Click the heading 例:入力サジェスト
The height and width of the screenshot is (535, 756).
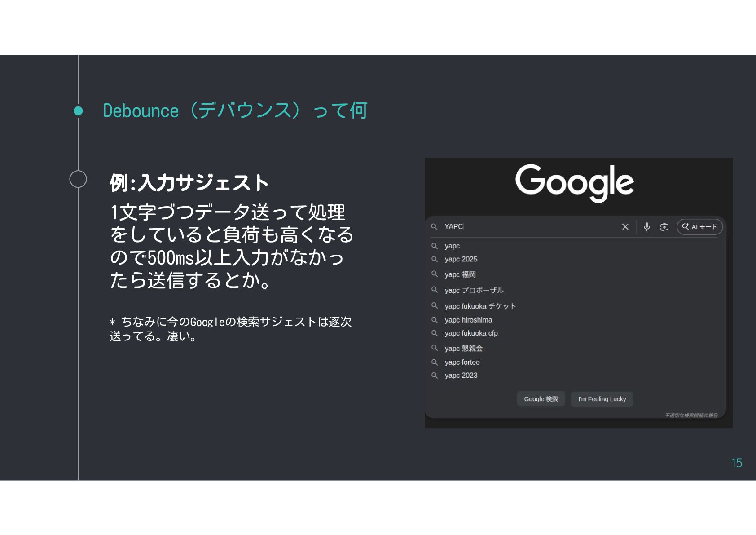pos(189,183)
